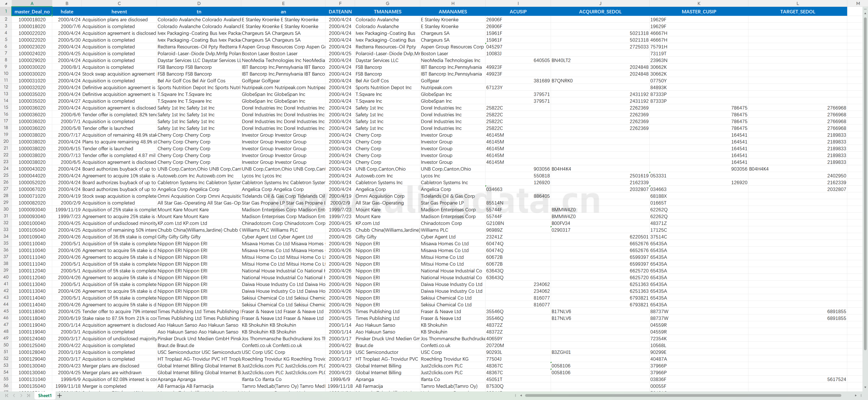The width and height of the screenshot is (868, 400).
Task: Go to the next sheet tab arrow
Action: 21,396
